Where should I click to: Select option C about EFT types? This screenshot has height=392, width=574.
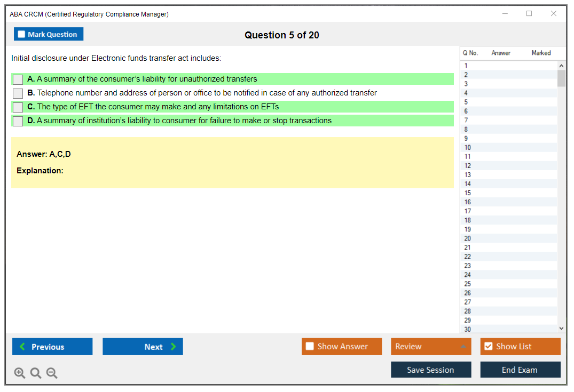(x=18, y=107)
